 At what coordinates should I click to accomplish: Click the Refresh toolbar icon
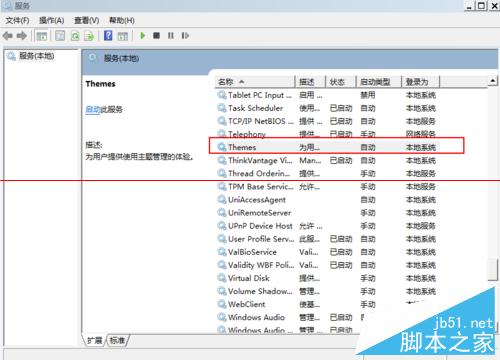point(75,36)
